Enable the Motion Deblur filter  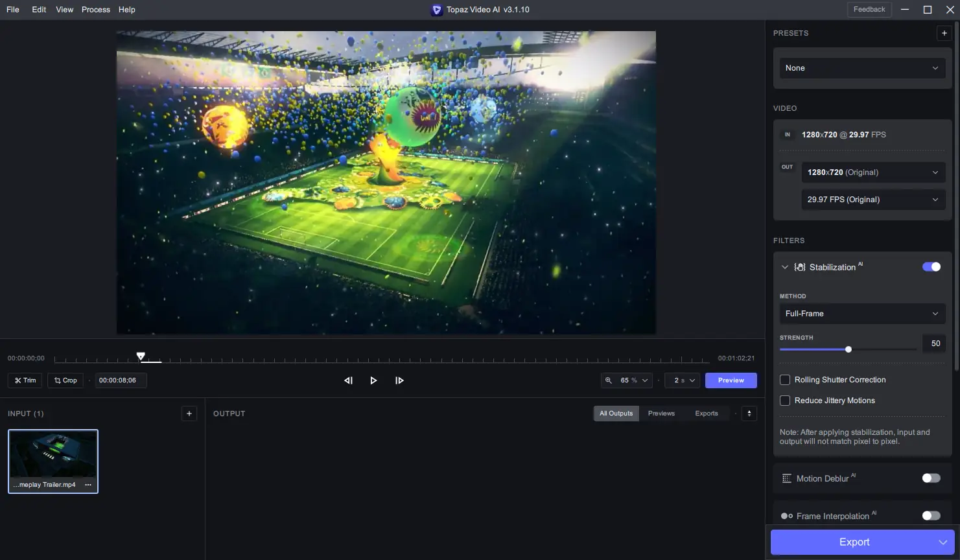(931, 478)
